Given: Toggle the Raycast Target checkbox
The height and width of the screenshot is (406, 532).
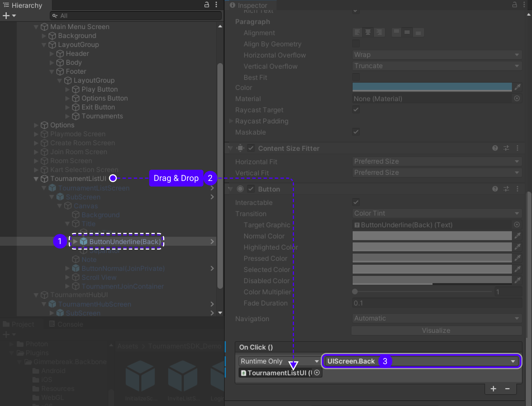Looking at the screenshot, I should tap(356, 109).
